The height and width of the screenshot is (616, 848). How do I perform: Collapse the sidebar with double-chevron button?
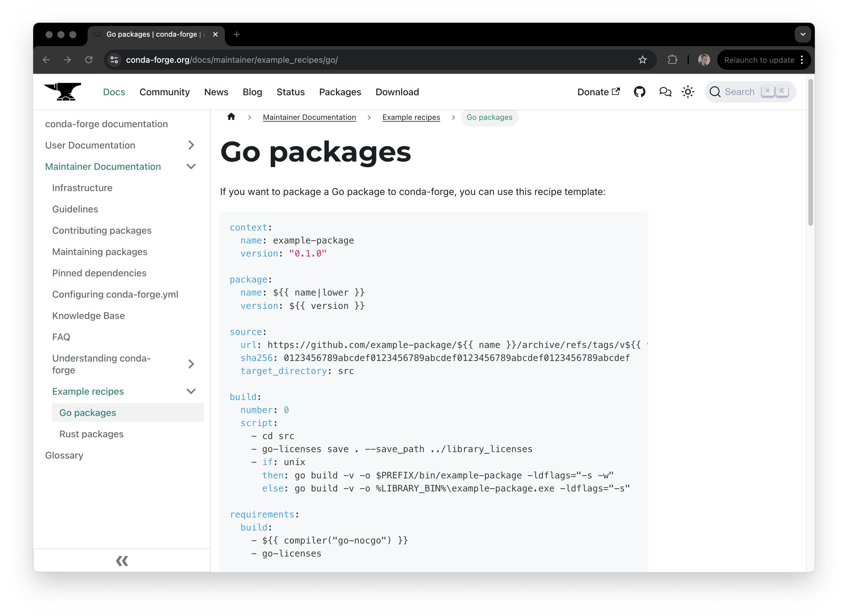point(122,561)
